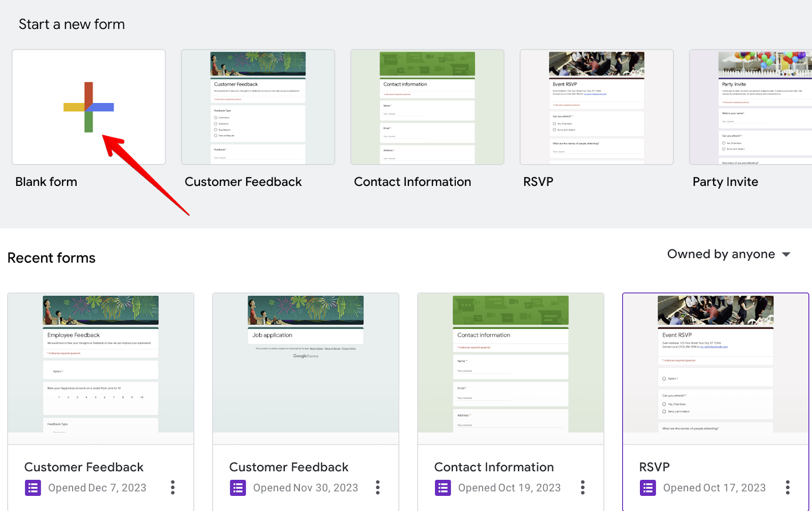Open the three-dot menu on the Dec 7 Customer Feedback

(173, 487)
